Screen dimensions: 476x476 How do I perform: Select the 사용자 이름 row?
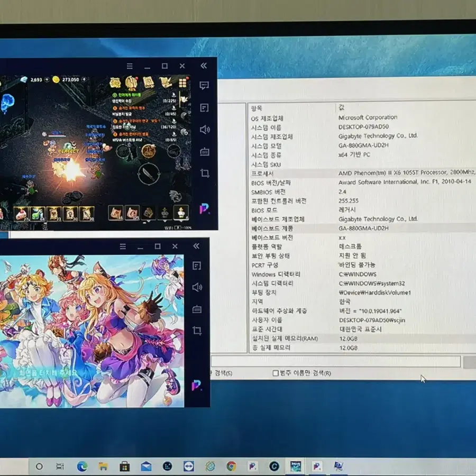pos(363,320)
